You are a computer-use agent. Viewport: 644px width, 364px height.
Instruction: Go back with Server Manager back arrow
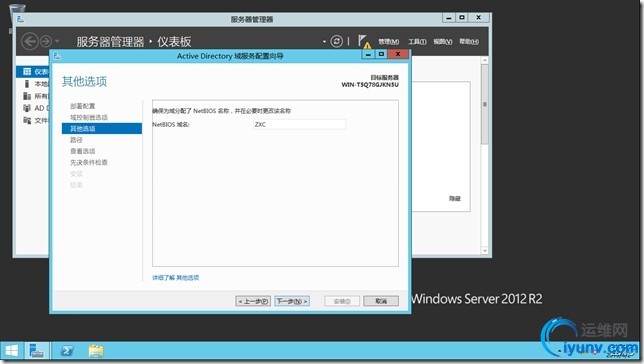[30, 41]
